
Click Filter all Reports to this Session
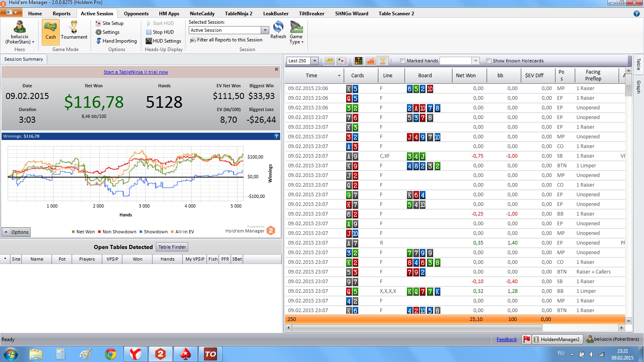coord(226,40)
